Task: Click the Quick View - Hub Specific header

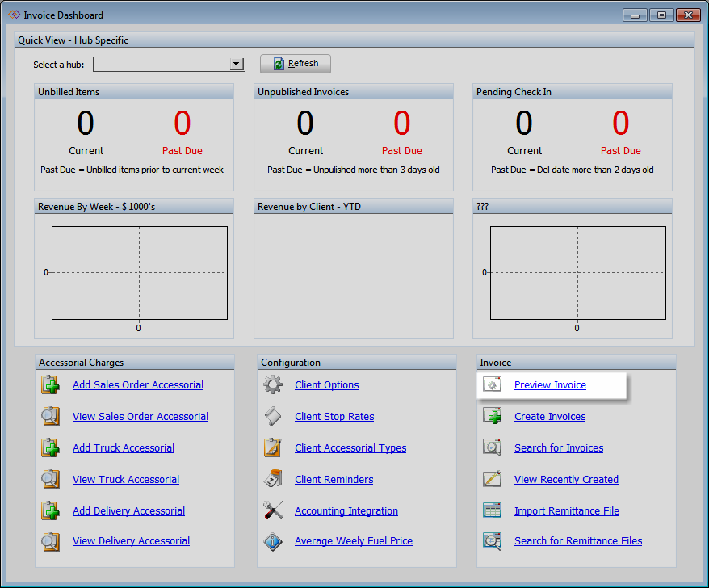Action: [x=354, y=40]
